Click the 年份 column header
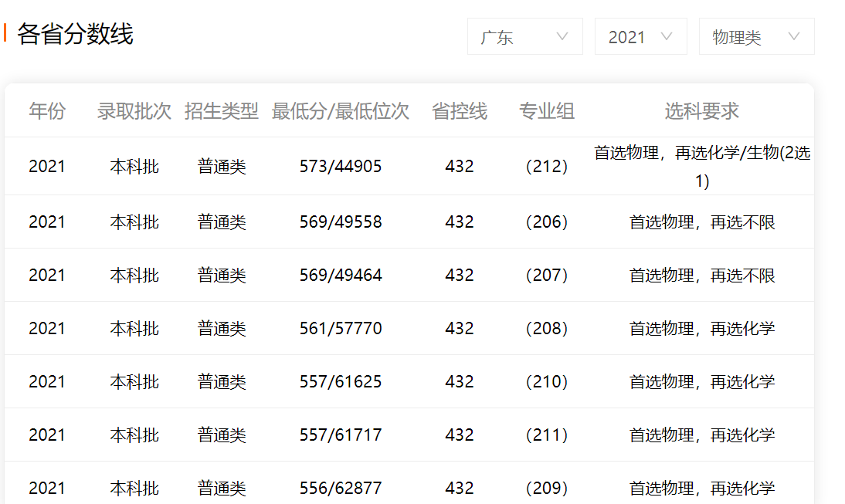The height and width of the screenshot is (504, 845). tap(47, 111)
